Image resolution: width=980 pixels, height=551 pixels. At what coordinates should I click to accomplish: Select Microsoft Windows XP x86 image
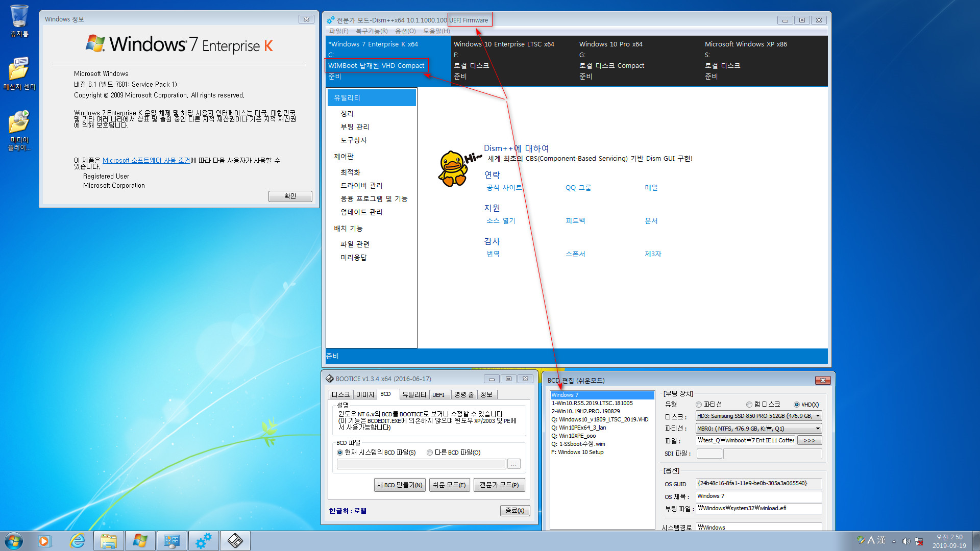click(765, 60)
